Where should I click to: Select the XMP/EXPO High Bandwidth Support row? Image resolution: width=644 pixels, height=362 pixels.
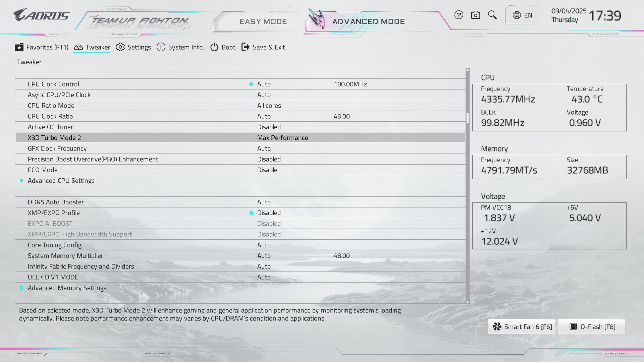point(240,234)
